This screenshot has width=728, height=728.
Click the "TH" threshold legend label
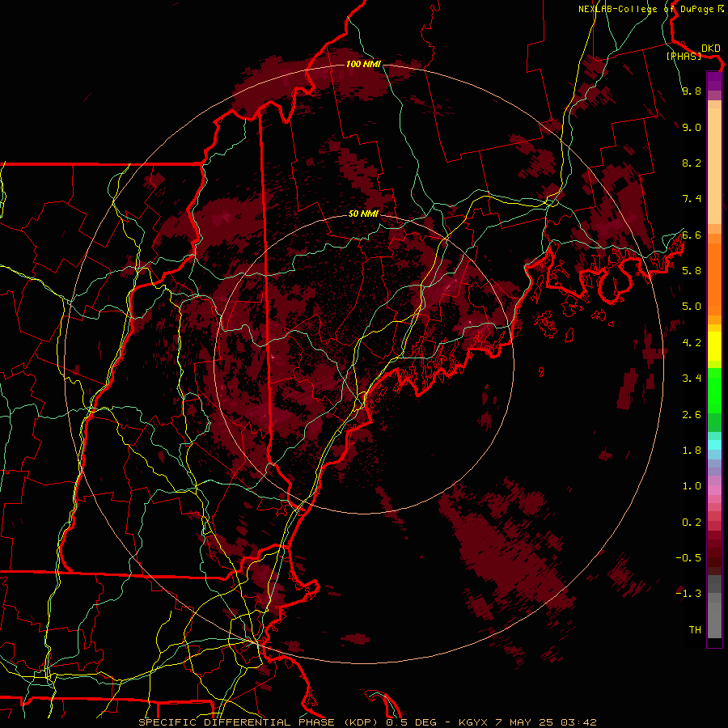[695, 630]
